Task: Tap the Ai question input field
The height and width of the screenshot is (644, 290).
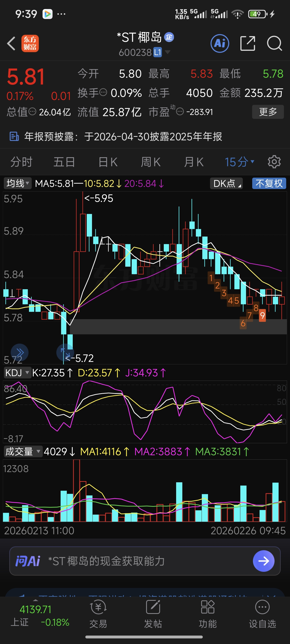Action: [145, 561]
